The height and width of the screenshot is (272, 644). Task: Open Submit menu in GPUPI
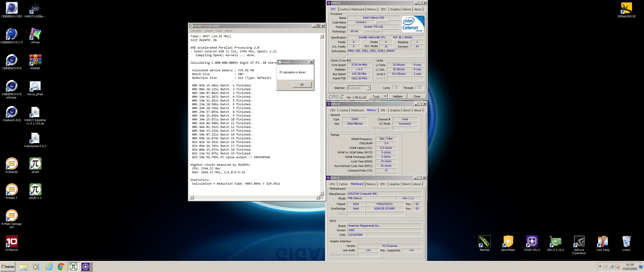208,31
